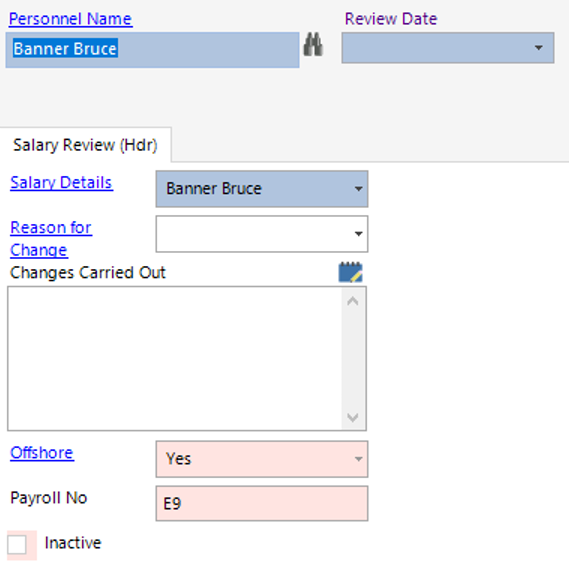Open the Review Date dropdown
569x571 pixels.
click(x=538, y=48)
